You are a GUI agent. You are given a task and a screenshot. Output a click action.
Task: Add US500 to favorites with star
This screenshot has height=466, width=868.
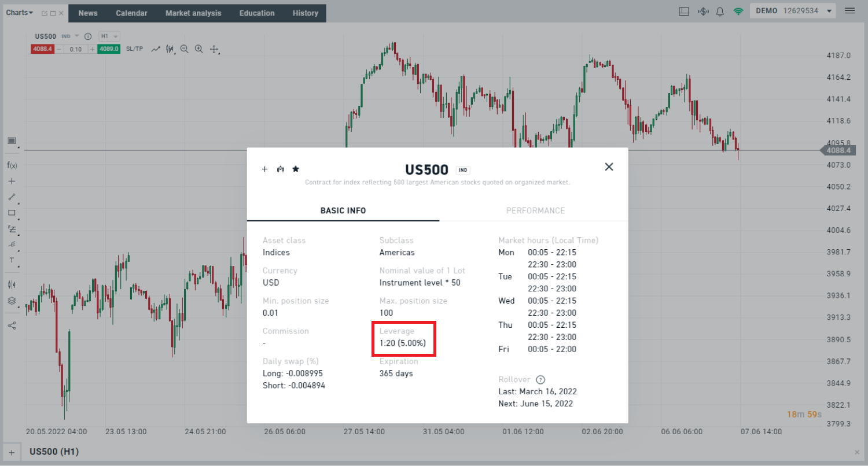click(x=296, y=169)
